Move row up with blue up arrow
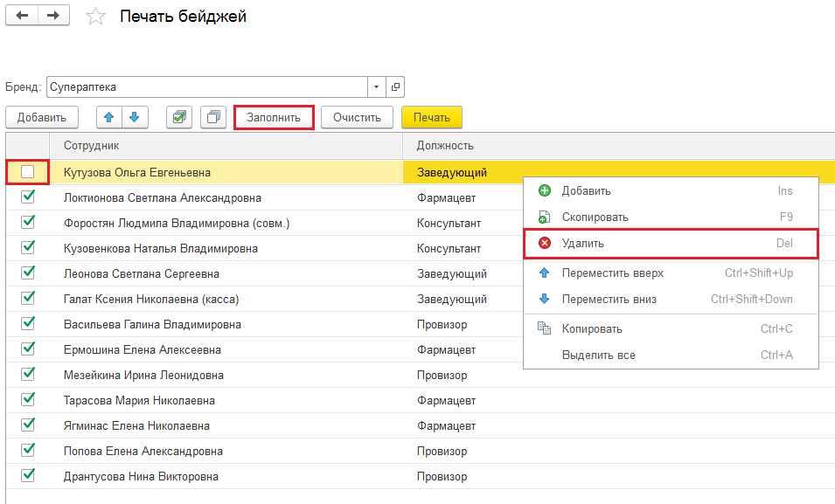Screen dimensions: 835x504 [109, 117]
